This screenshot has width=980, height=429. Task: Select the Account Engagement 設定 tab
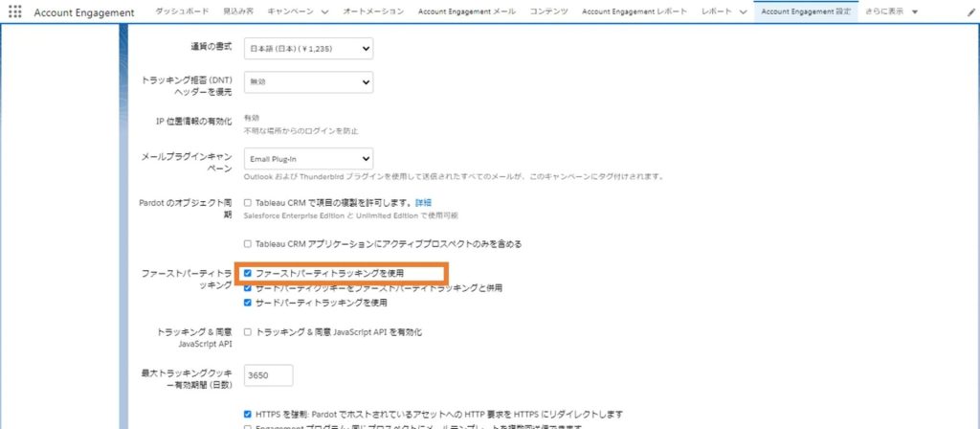(806, 11)
